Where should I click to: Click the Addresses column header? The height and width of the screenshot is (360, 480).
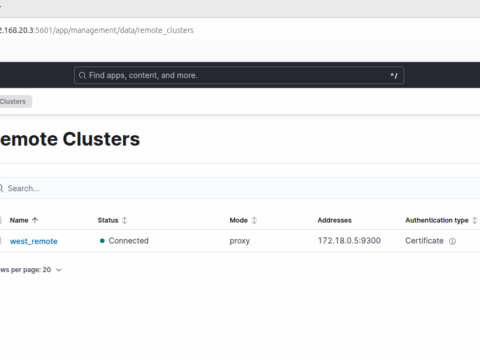coord(334,220)
